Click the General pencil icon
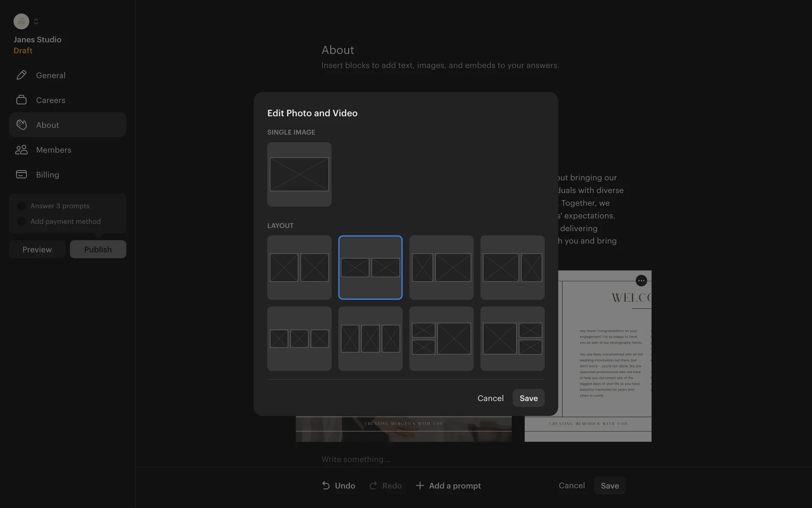The width and height of the screenshot is (812, 508). pos(22,75)
